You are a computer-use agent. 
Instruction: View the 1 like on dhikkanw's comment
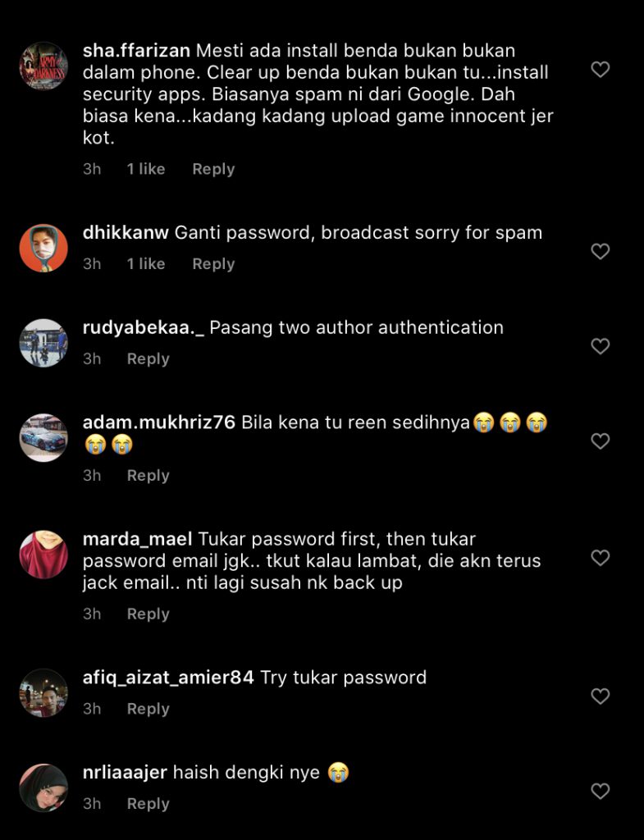click(146, 264)
